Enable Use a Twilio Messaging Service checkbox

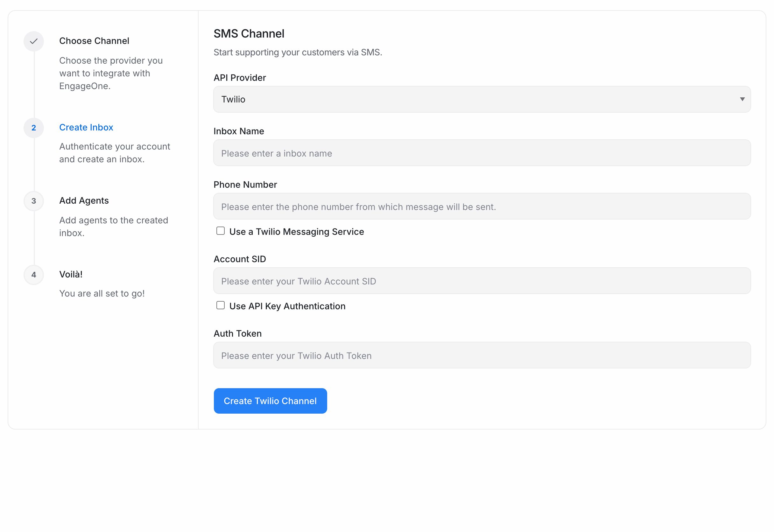click(220, 231)
